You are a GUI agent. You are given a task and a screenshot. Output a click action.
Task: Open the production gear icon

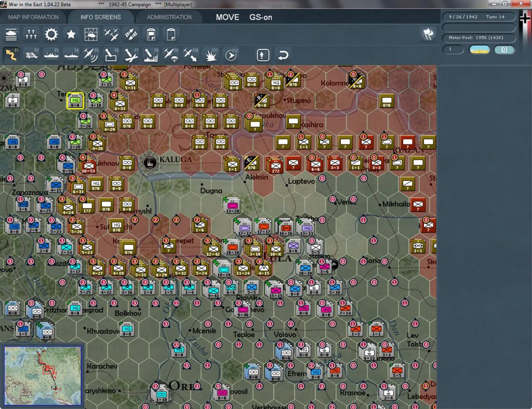point(51,34)
